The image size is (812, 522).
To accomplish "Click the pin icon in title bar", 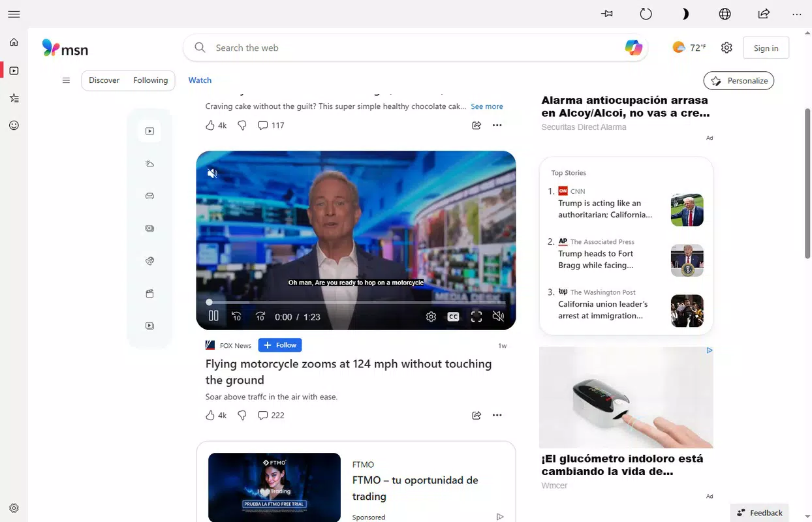I will click(x=607, y=14).
